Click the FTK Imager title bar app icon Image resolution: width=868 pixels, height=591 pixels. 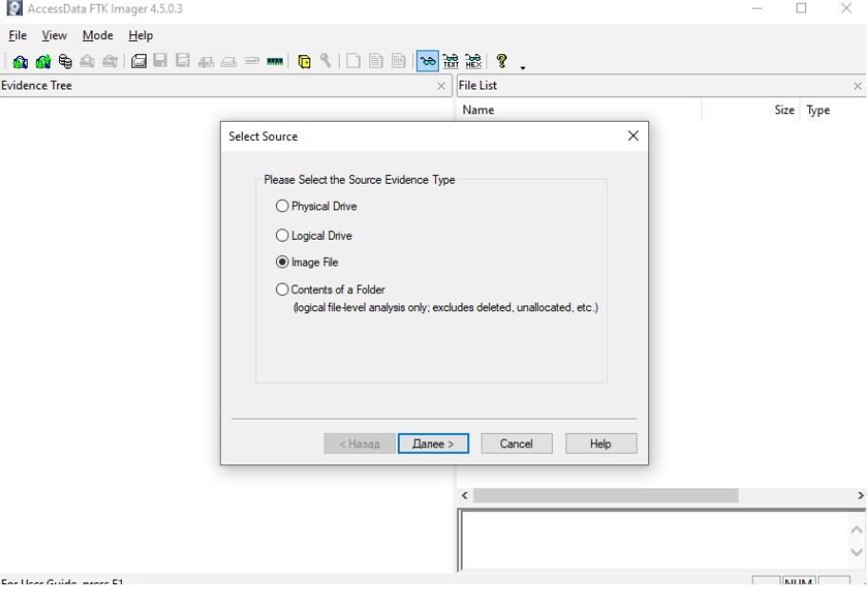click(x=14, y=9)
